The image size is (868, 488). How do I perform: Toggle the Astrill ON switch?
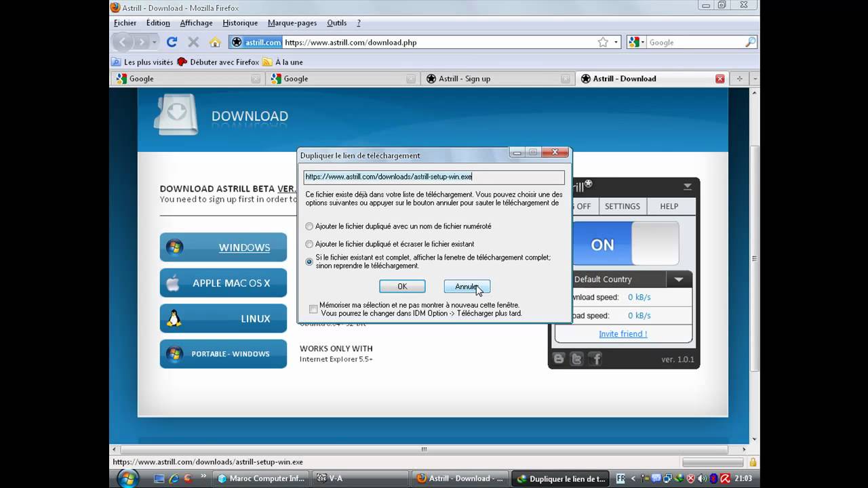pos(626,244)
